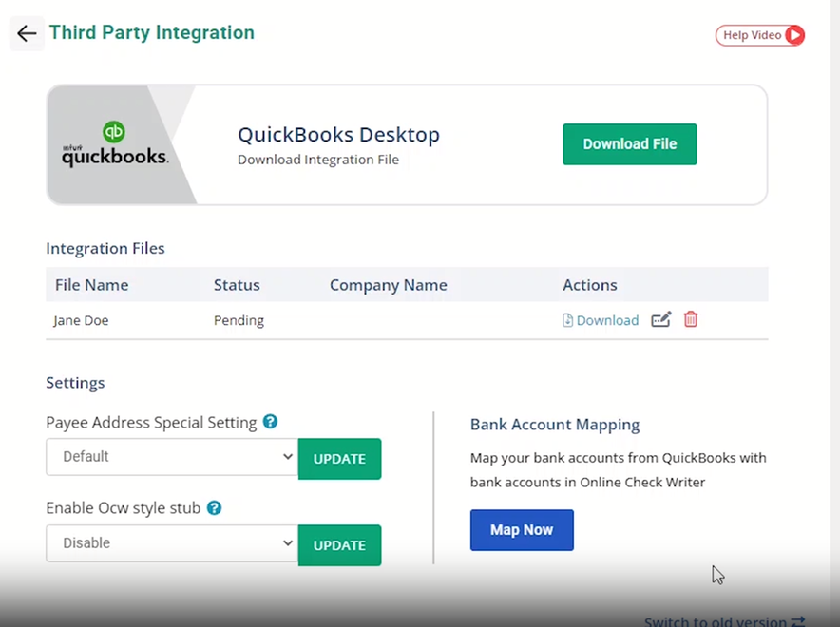Delete the Jane Doe file with trash icon
This screenshot has height=627, width=840.
tap(691, 319)
